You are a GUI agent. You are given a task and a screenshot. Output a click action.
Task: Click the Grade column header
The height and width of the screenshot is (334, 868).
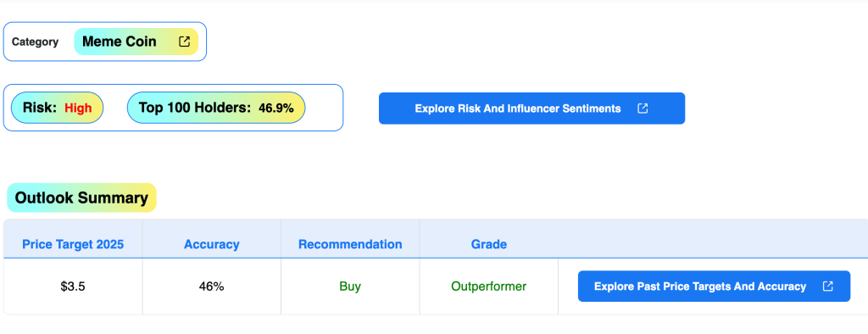pos(489,244)
